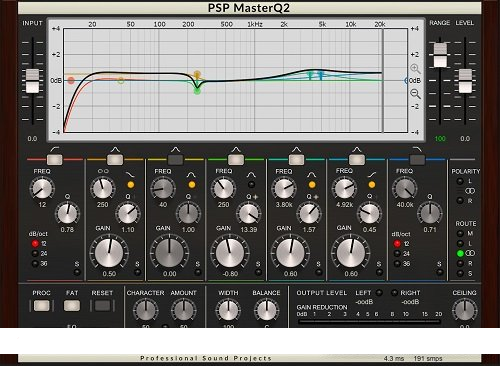Solo the low-cut band with S LED

point(77,272)
